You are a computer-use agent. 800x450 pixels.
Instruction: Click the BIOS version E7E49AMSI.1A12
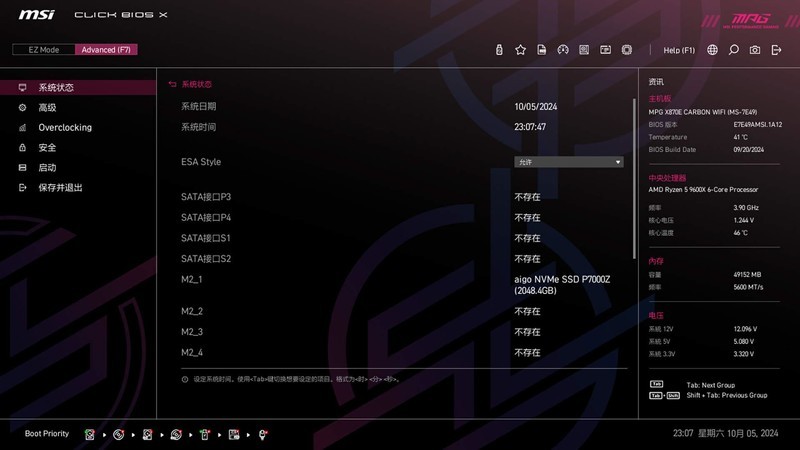coord(758,124)
